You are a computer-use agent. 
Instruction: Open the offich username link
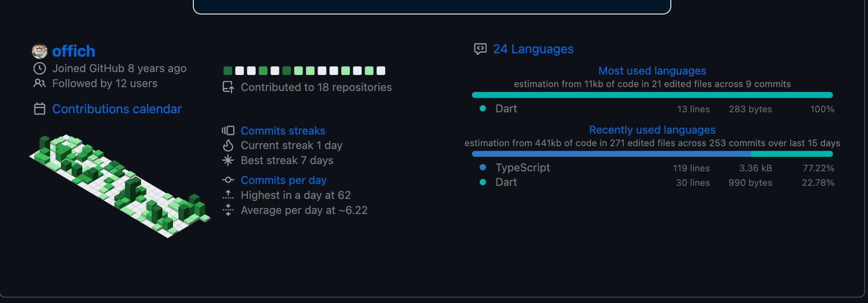click(73, 51)
